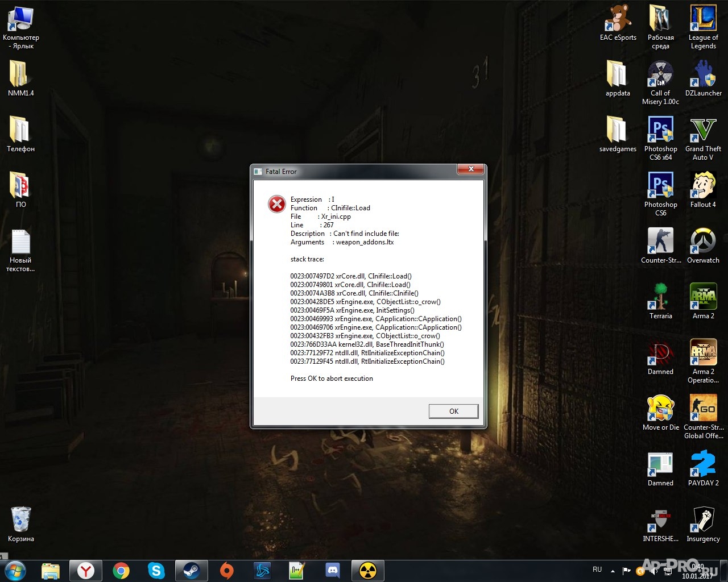This screenshot has height=582, width=728.
Task: Open Компьютер - Ярлык desktop shortcut
Action: (x=21, y=27)
